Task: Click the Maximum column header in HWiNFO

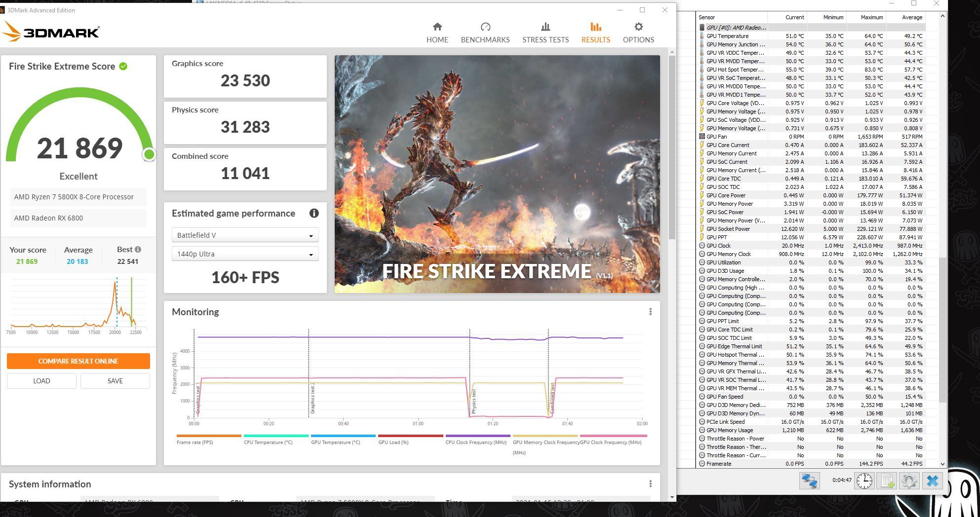Action: click(866, 17)
